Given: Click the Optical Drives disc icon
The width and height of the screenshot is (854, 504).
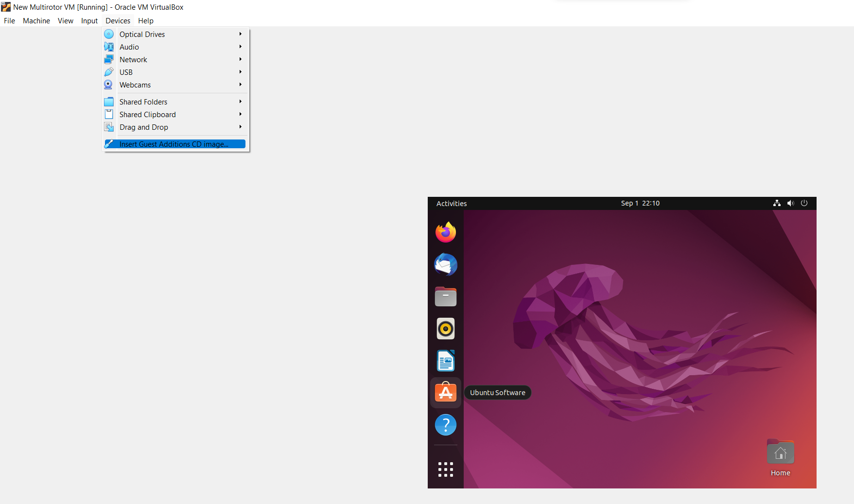Looking at the screenshot, I should pyautogui.click(x=109, y=34).
